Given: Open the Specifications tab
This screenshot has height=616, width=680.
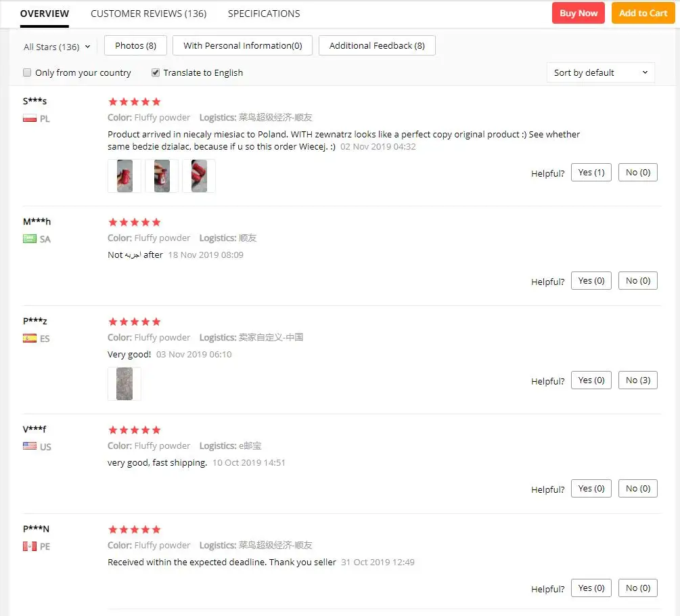Looking at the screenshot, I should click(264, 14).
